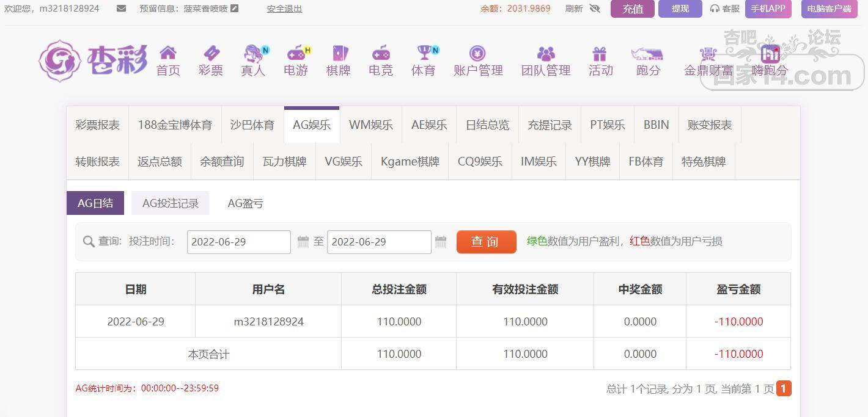Select the AG日结 sub-tab
868x417 pixels.
pos(95,203)
